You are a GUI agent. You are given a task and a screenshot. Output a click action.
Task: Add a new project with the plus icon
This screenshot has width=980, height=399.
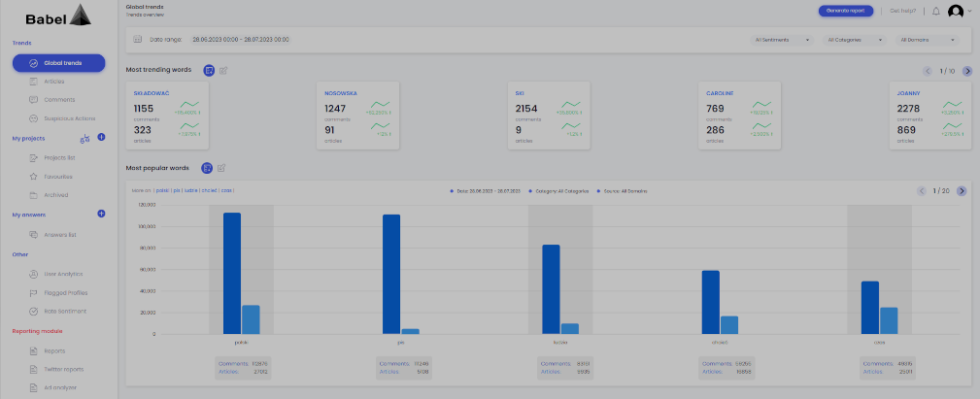(x=101, y=138)
